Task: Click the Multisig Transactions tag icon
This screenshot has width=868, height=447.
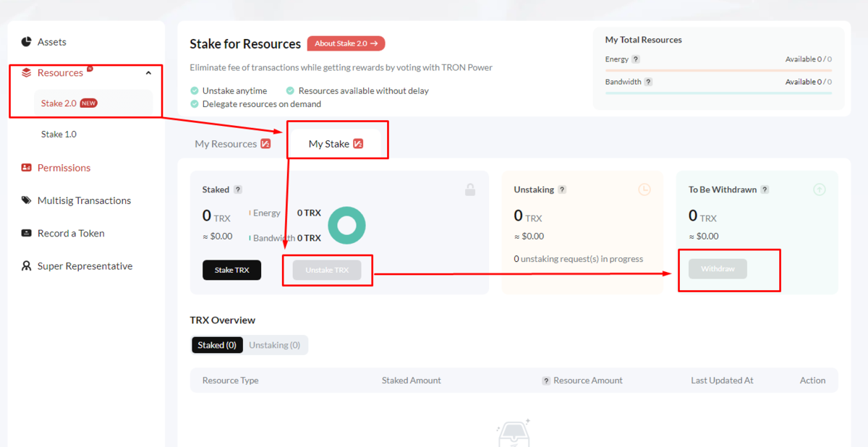Action: point(26,200)
